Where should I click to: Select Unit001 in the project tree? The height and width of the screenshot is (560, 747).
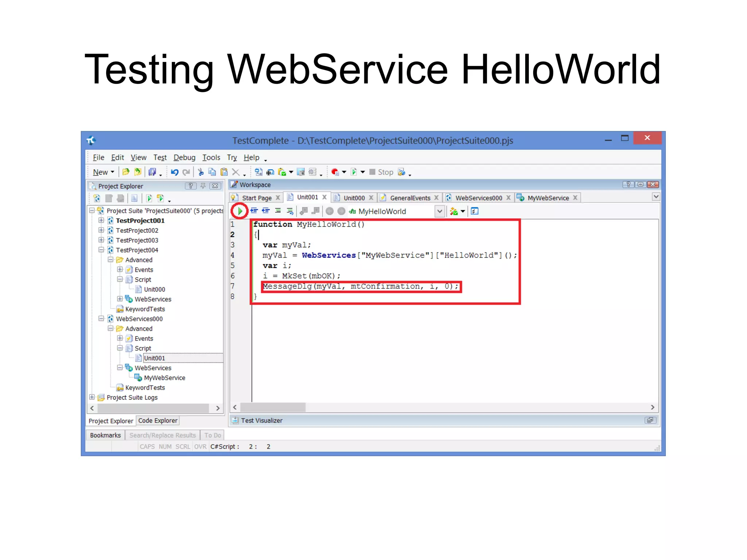154,358
